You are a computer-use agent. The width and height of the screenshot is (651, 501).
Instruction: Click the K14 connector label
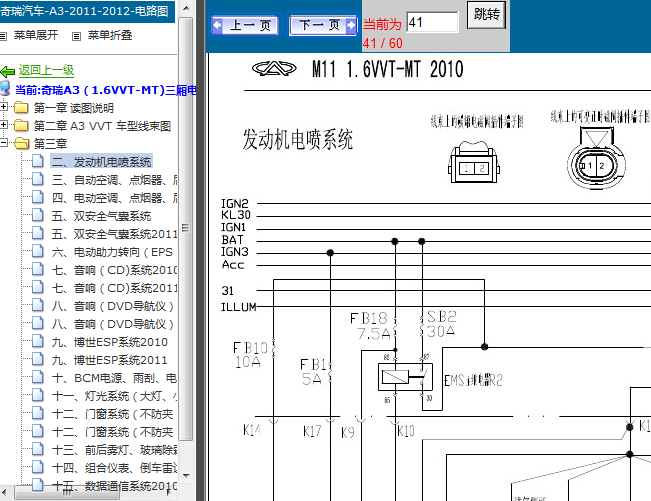pyautogui.click(x=252, y=430)
